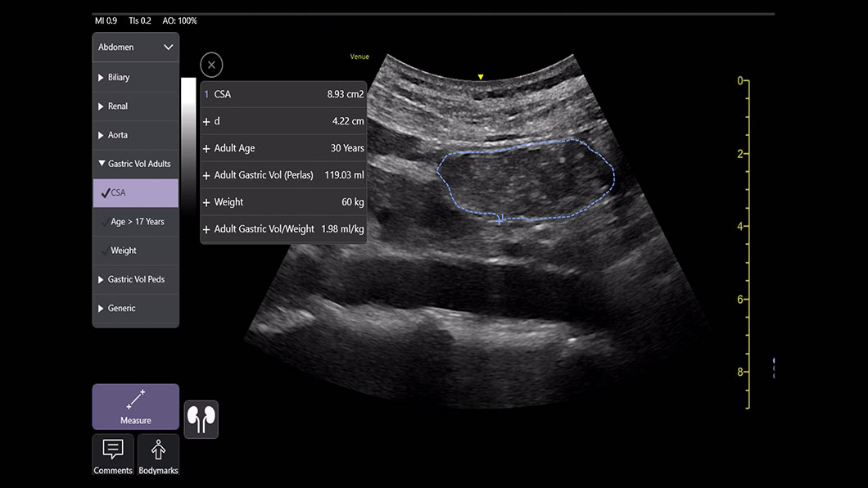Screen dimensions: 868x488
Task: Select the Weight option in the sidebar
Action: tap(131, 250)
